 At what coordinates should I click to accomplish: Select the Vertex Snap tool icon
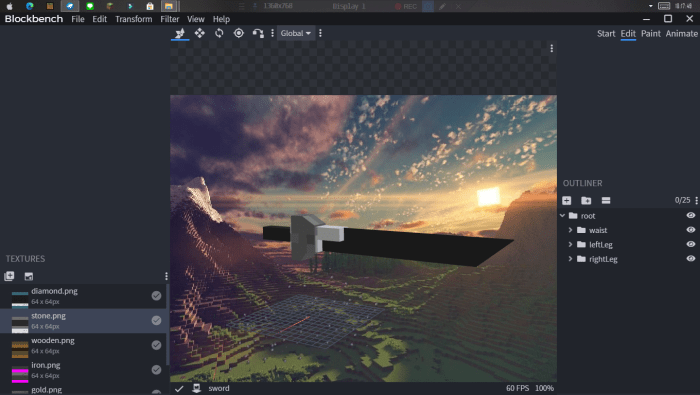click(x=258, y=33)
